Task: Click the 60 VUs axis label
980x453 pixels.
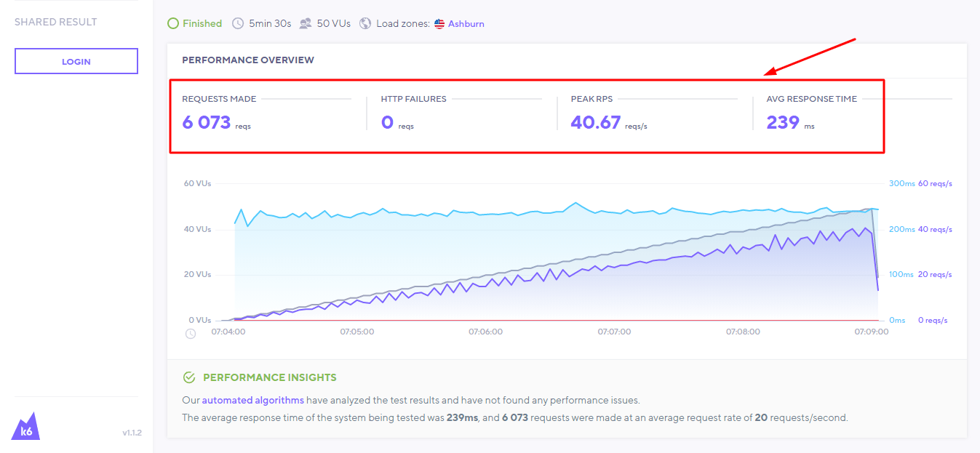Action: click(x=198, y=184)
